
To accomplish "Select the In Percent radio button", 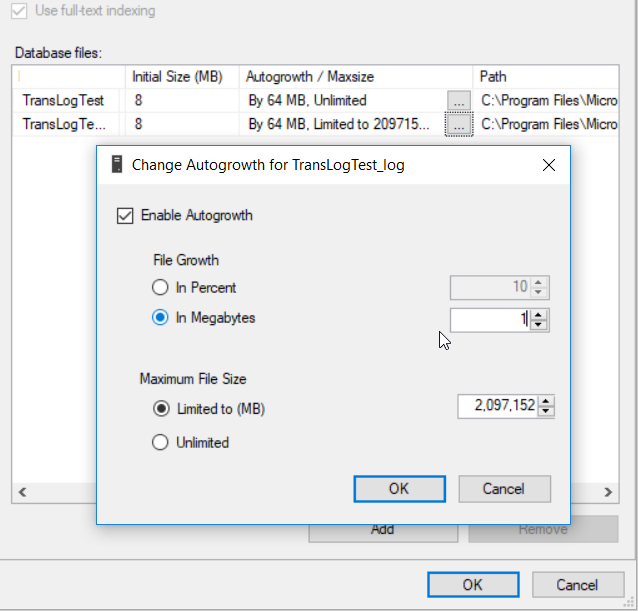I will [x=160, y=288].
